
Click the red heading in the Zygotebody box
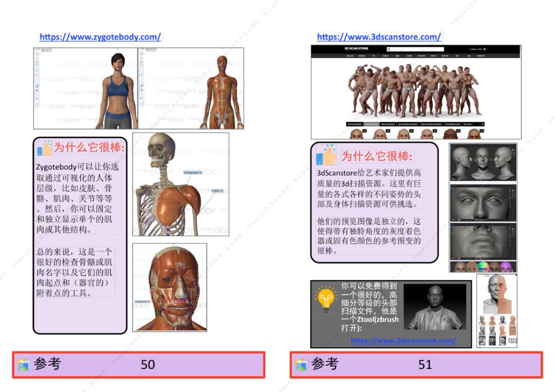click(x=89, y=147)
